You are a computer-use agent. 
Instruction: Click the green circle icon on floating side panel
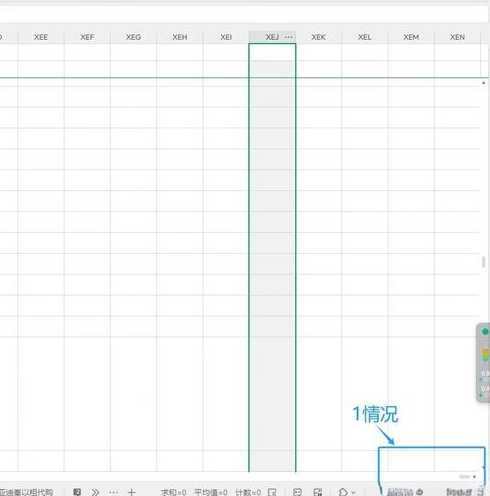485,331
